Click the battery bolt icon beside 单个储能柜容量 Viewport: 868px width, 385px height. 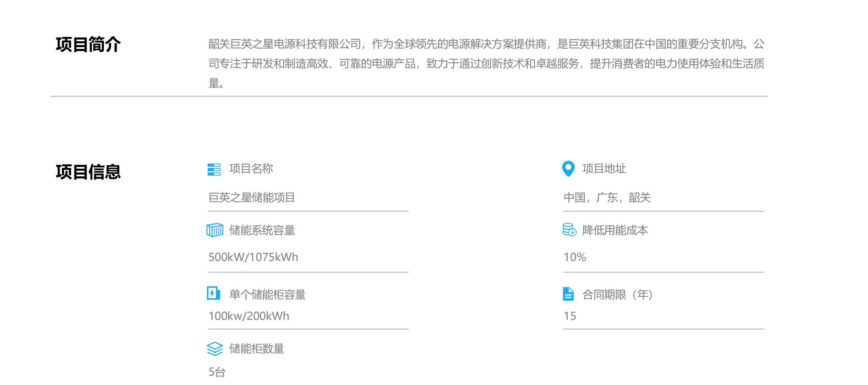pos(214,293)
